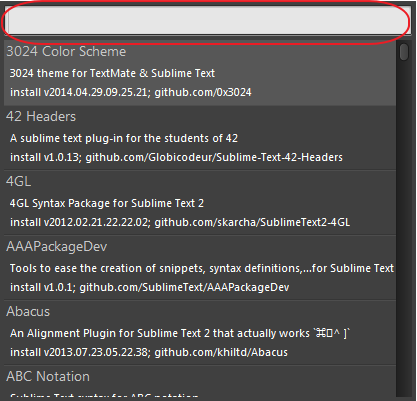Select the 4GL package title

19,181
